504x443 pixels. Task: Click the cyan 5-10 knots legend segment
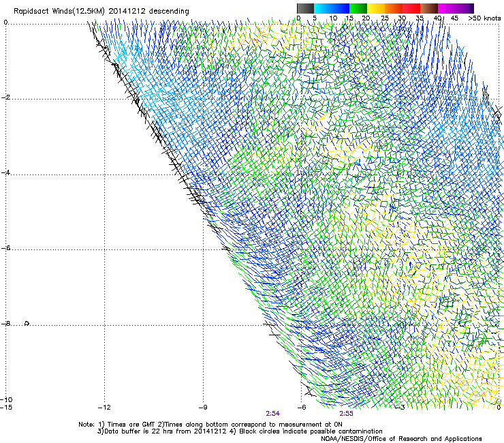(x=323, y=8)
